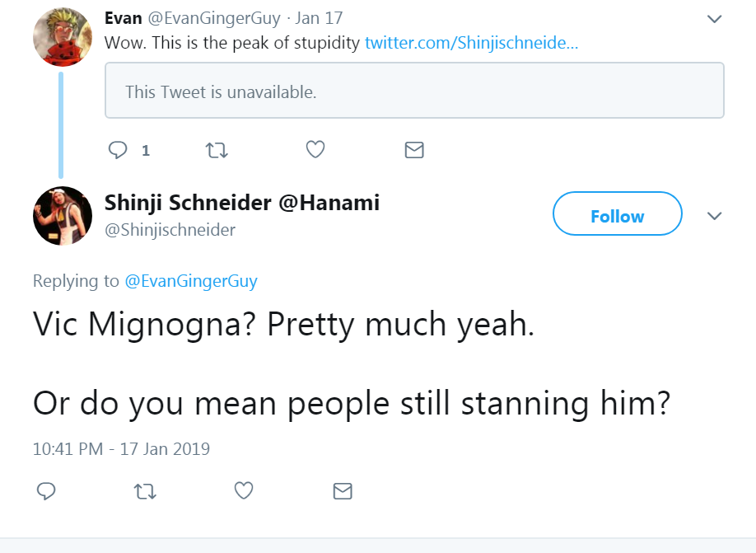Image resolution: width=756 pixels, height=553 pixels.
Task: Open the dropdown chevron on Evan's tweet
Action: [x=714, y=19]
